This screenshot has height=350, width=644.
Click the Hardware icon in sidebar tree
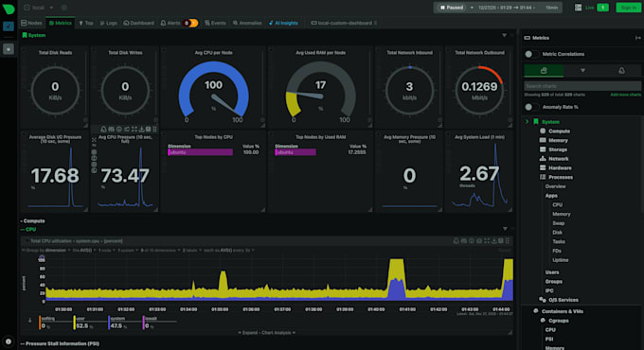pos(543,167)
